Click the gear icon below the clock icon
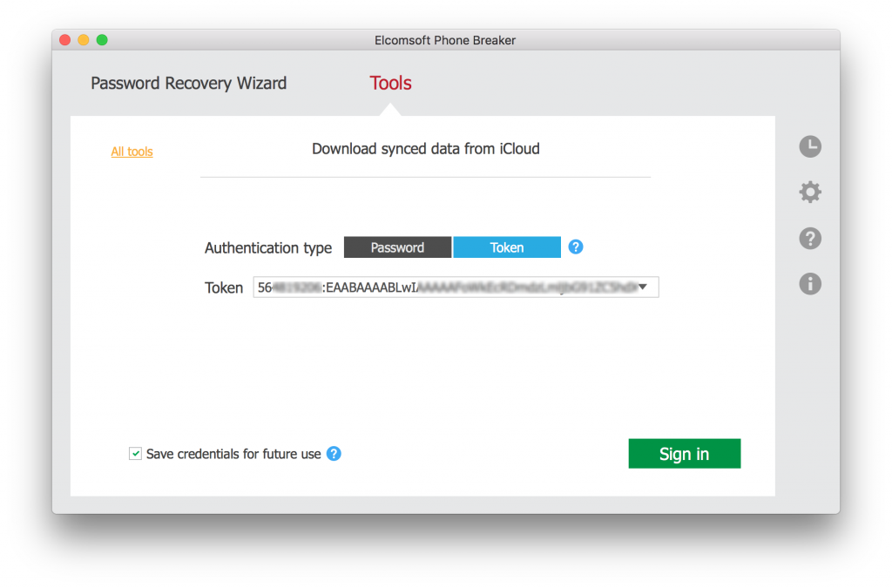 click(x=810, y=192)
